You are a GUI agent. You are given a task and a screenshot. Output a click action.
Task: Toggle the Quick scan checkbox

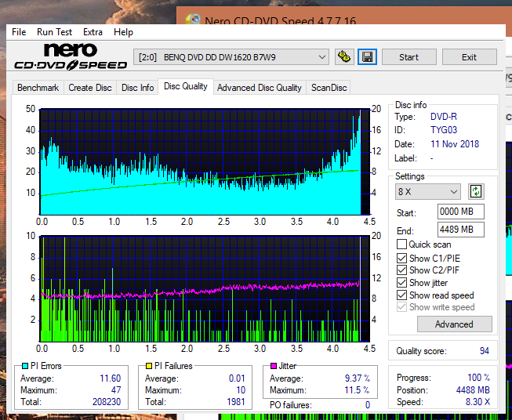click(401, 244)
